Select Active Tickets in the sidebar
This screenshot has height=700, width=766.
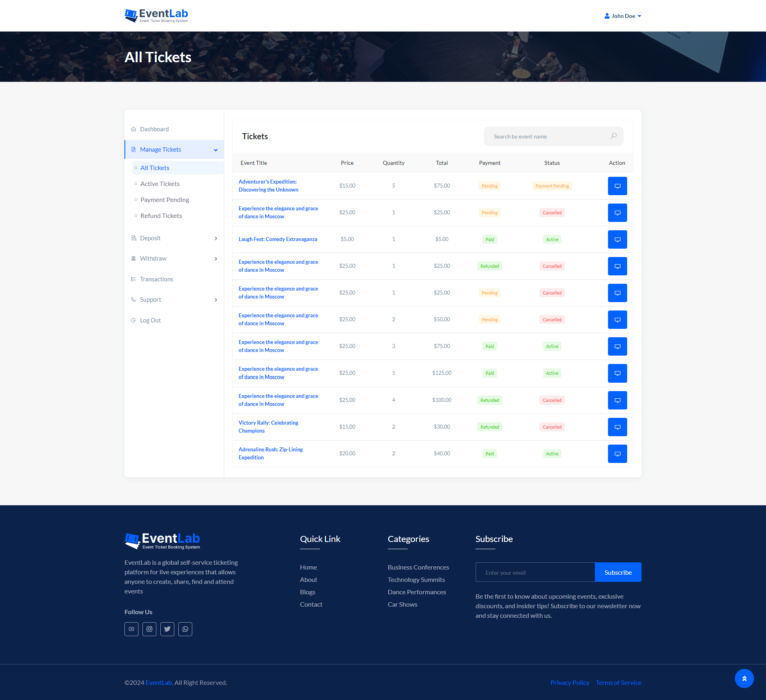(160, 184)
